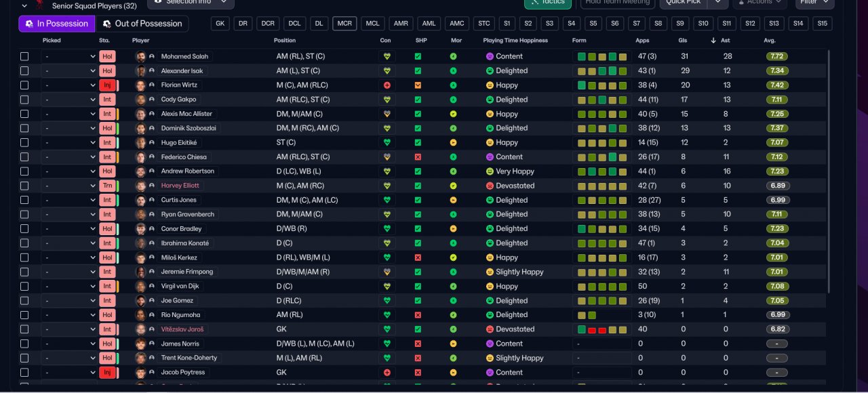Click Mohamed Salah's purple Content face icon

490,56
